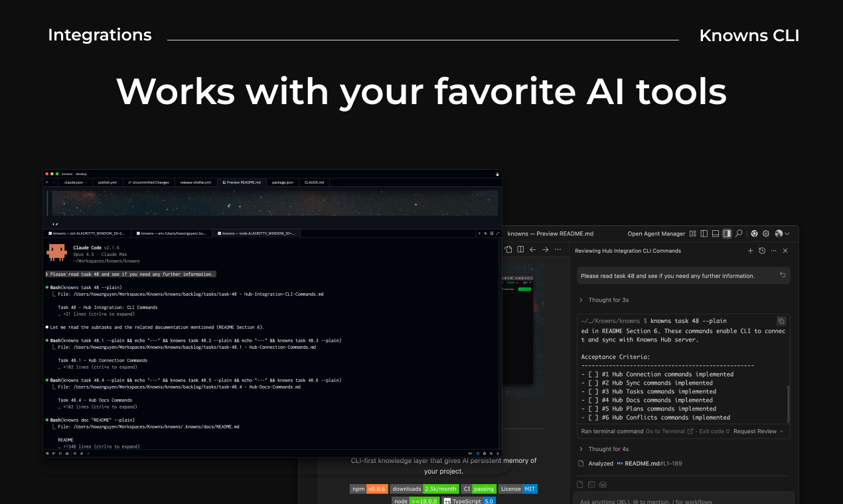Click Open Agent Manager

pos(656,233)
